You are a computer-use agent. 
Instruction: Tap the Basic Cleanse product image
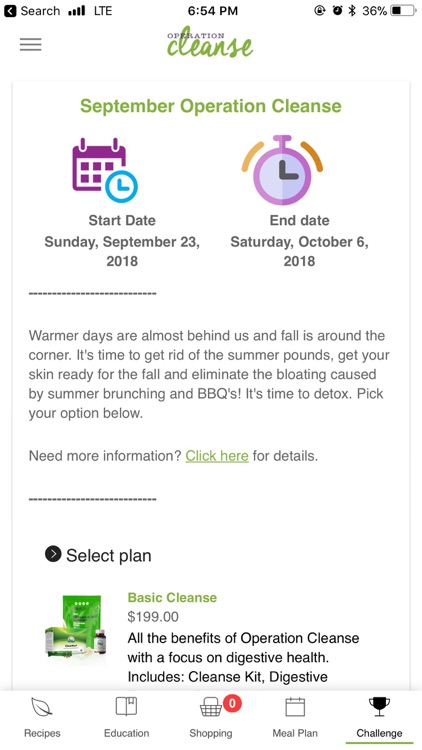(76, 625)
